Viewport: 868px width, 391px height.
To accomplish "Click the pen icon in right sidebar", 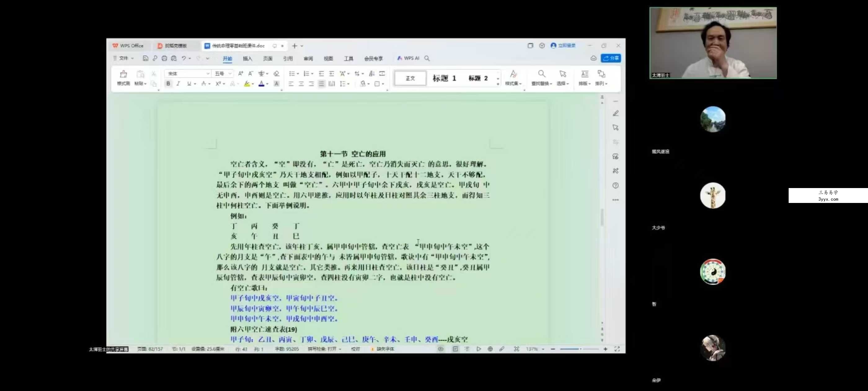I will pyautogui.click(x=616, y=113).
